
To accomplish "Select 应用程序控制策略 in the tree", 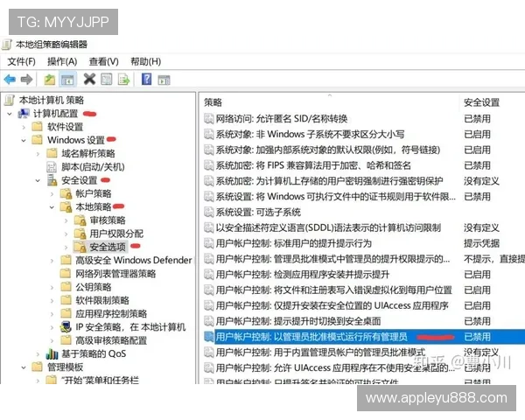I will (x=111, y=314).
